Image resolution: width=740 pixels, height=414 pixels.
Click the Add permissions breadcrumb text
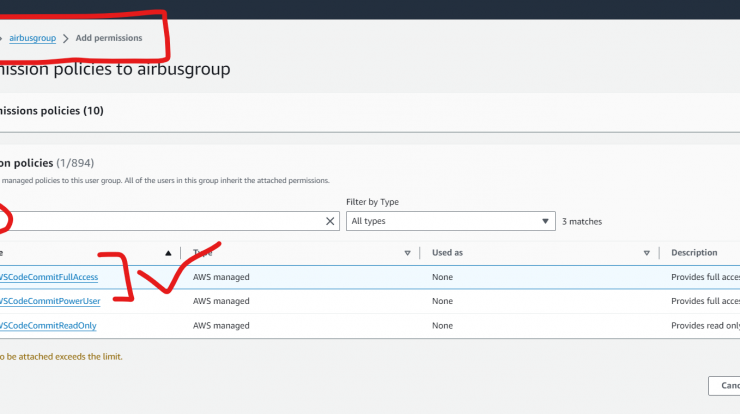click(x=109, y=38)
